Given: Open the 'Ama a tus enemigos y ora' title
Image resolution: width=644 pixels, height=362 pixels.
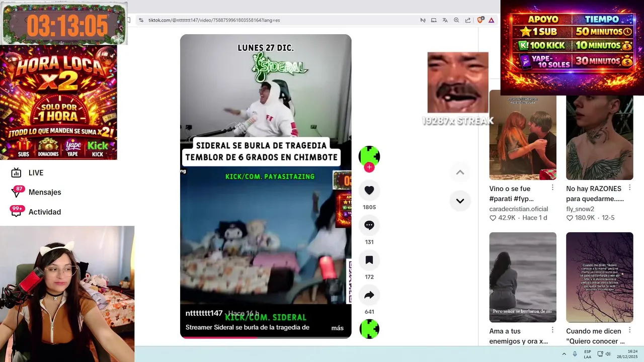Looking at the screenshot, I should (x=518, y=336).
